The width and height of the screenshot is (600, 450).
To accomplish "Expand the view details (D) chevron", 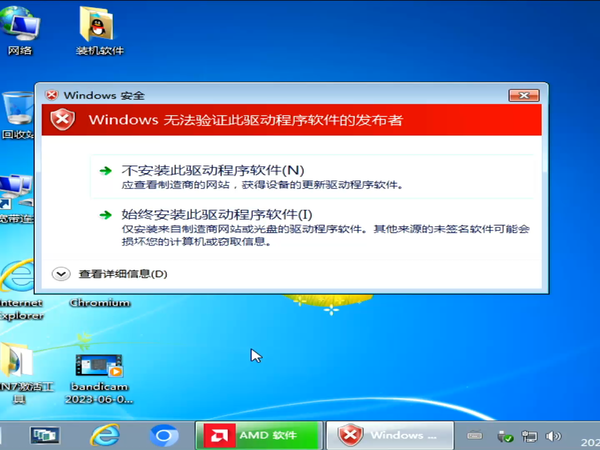I will click(61, 274).
